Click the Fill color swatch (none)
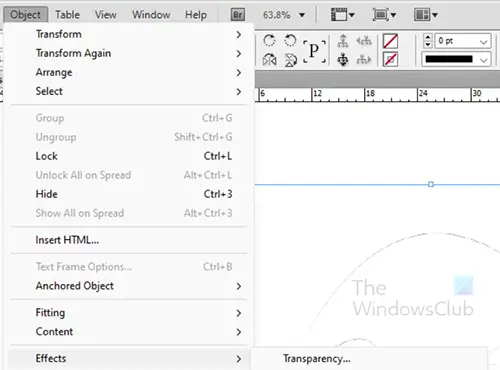The width and height of the screenshot is (500, 370). [390, 41]
